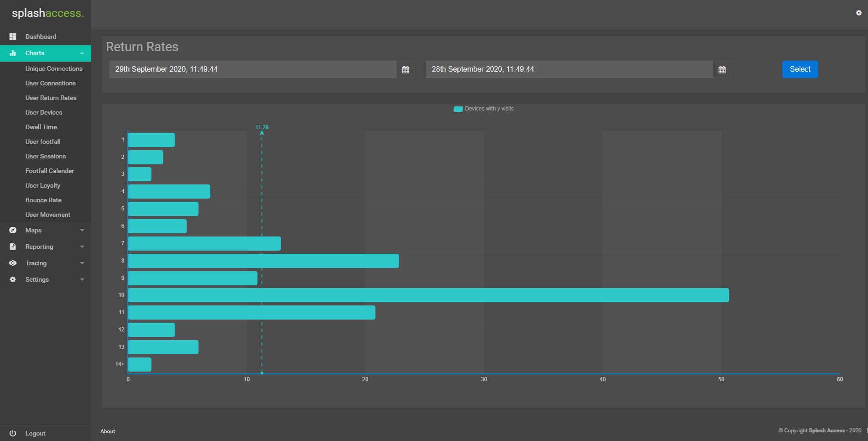Screen dimensions: 868x441
Task: Click the Dashboard grid icon
Action: 13,37
